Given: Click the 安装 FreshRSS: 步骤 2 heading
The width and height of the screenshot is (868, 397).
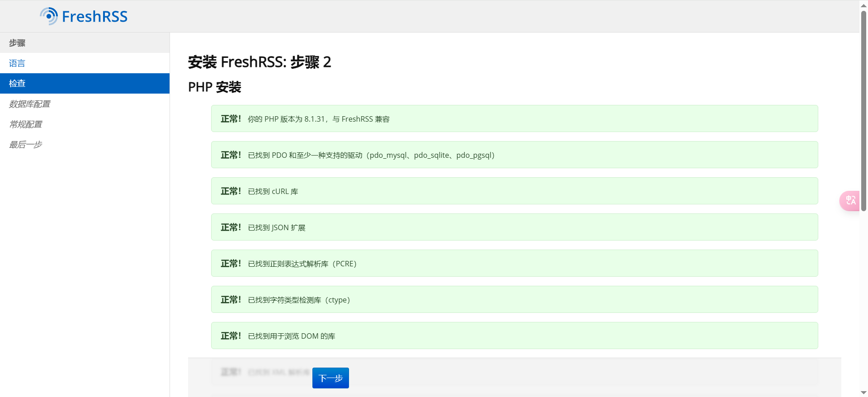Looking at the screenshot, I should coord(259,62).
